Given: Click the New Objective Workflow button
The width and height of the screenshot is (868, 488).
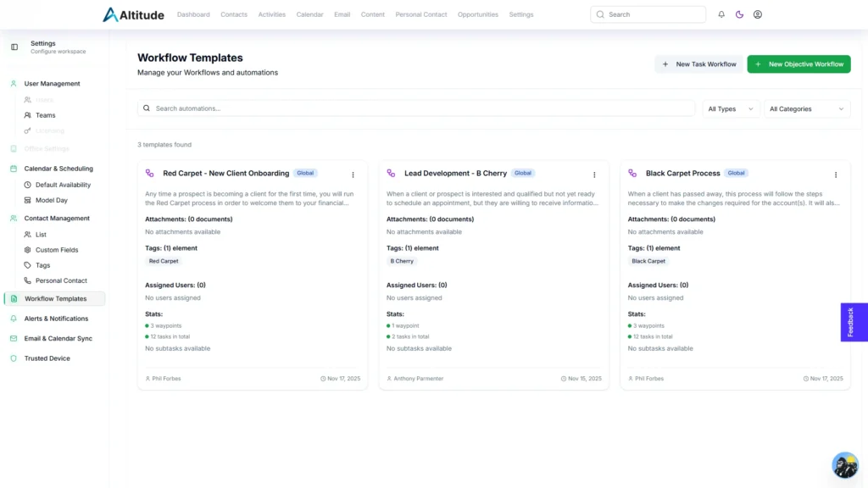Looking at the screenshot, I should (x=798, y=64).
